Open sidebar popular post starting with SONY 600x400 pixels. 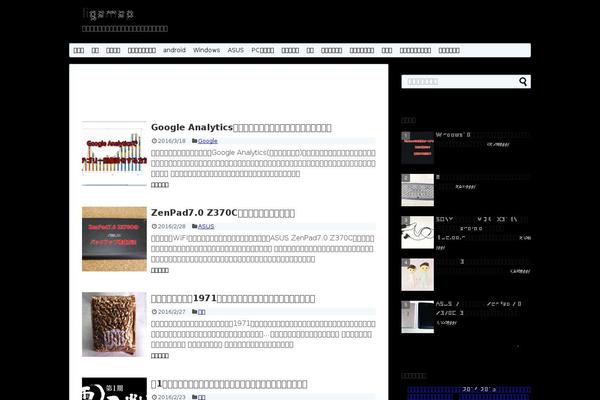tap(483, 229)
